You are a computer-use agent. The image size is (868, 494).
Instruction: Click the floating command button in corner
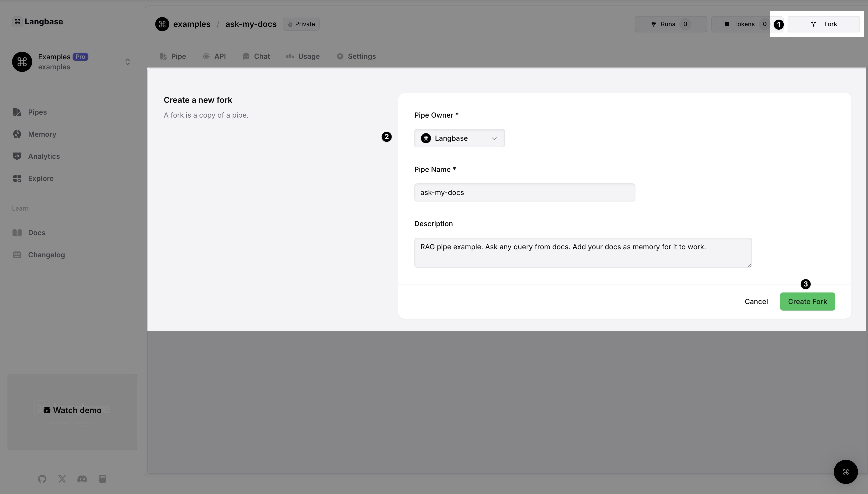(x=846, y=472)
